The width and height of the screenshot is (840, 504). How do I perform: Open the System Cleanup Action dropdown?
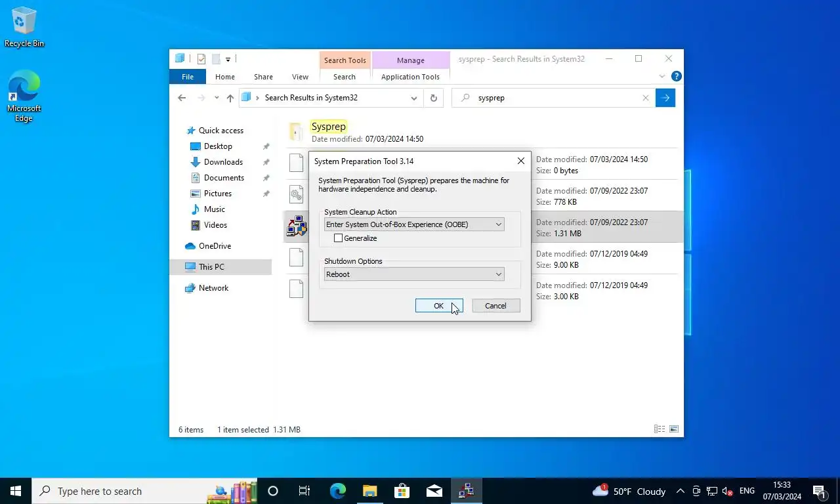pos(414,224)
